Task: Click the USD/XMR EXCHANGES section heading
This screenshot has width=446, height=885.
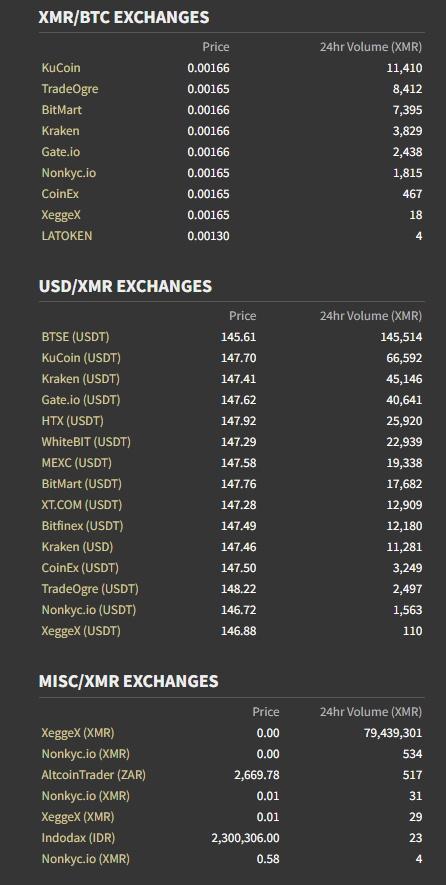Action: pyautogui.click(x=125, y=286)
